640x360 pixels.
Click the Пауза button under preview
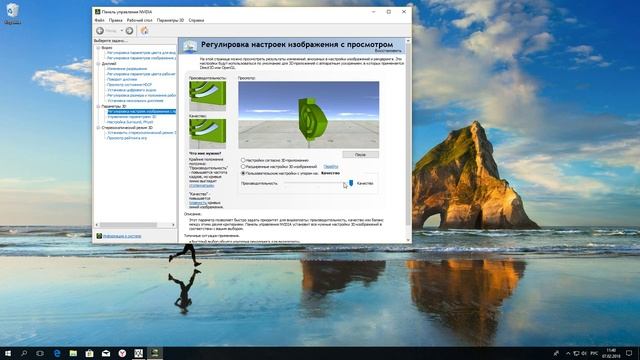(360, 155)
